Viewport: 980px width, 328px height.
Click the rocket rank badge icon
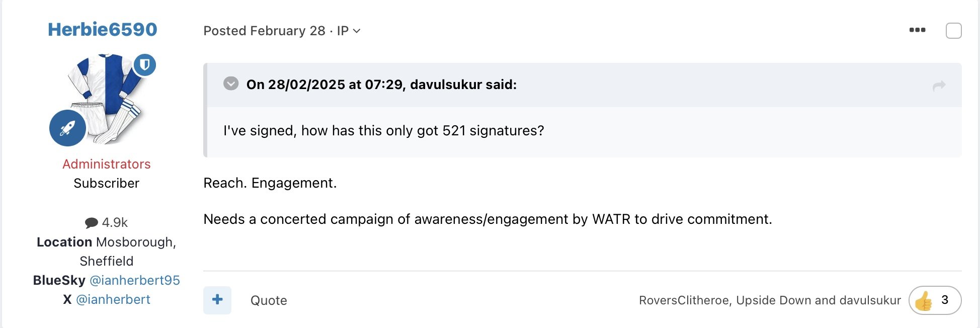[x=67, y=128]
